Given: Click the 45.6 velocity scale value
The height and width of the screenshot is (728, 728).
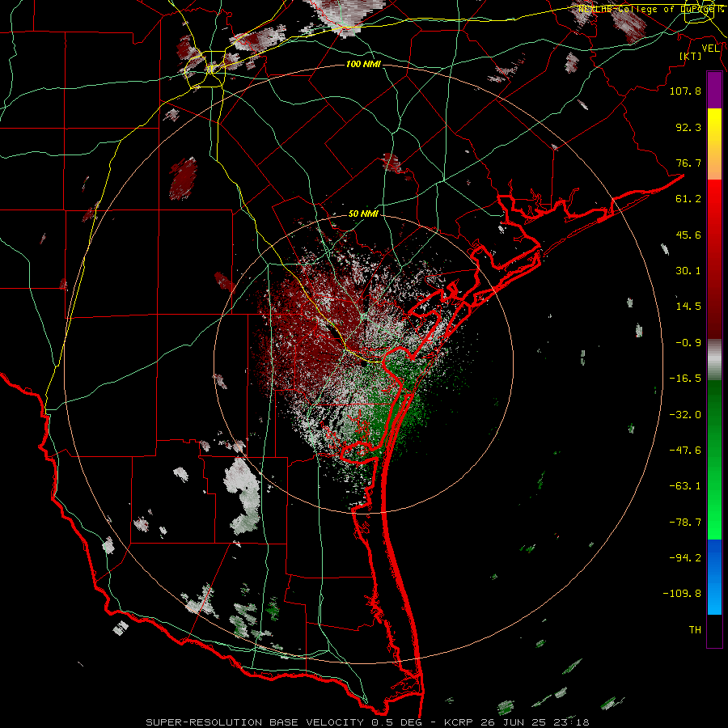Looking at the screenshot, I should (x=688, y=235).
